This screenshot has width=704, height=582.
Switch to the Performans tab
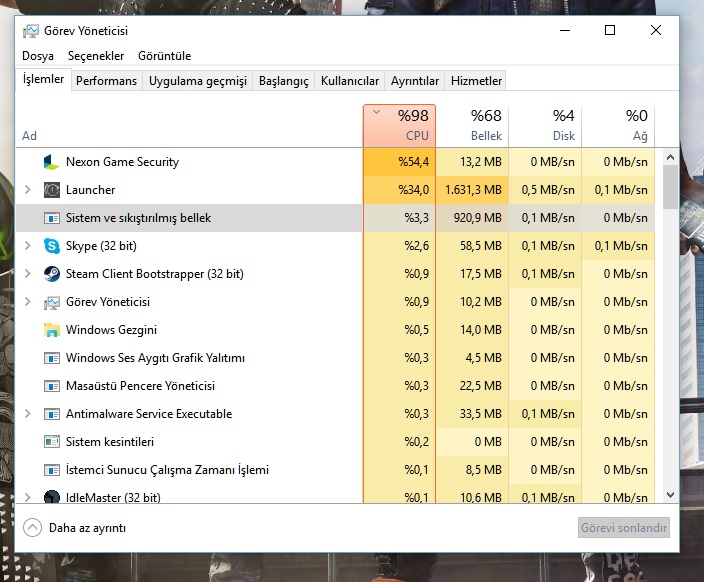pos(106,81)
